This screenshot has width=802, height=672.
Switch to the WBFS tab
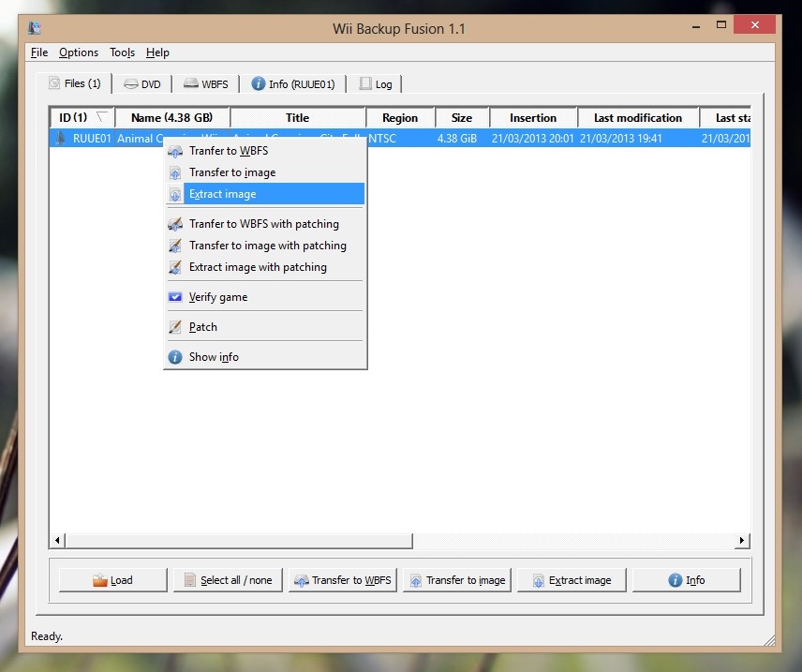pyautogui.click(x=206, y=84)
